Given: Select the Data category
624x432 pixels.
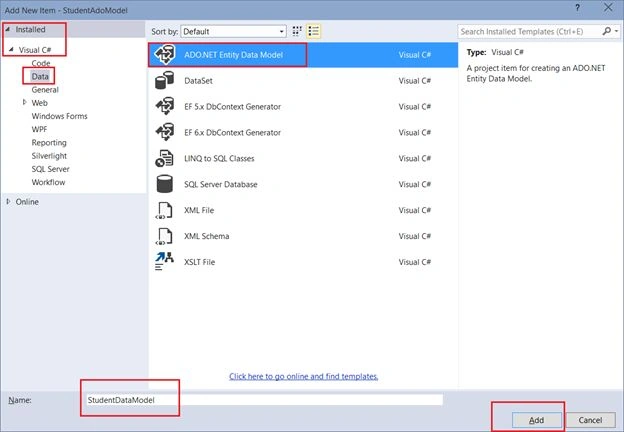Looking at the screenshot, I should click(40, 76).
